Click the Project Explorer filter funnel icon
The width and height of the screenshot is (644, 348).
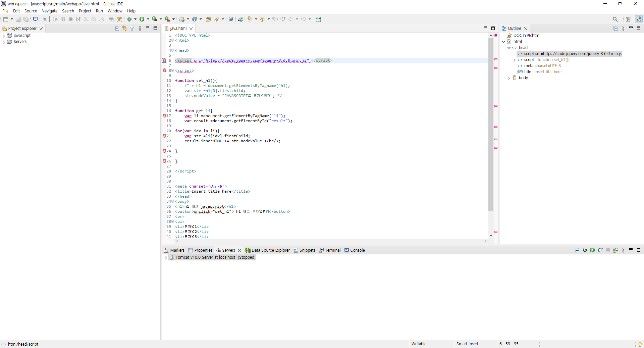[132, 29]
